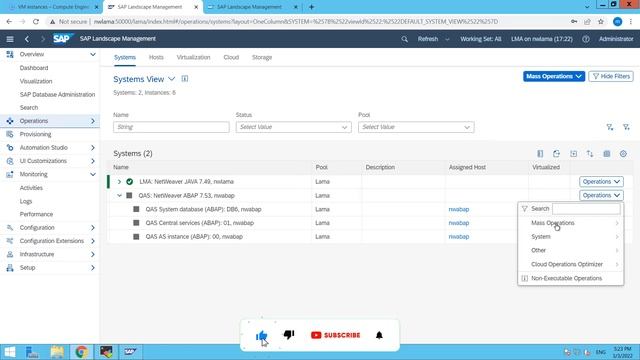Switch to the Hosts tab
This screenshot has width=640, height=360.
[156, 58]
